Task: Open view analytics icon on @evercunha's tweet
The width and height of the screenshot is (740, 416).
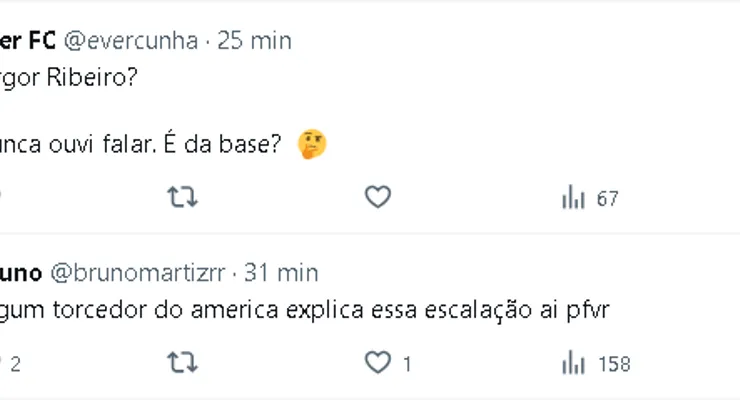Action: [573, 198]
